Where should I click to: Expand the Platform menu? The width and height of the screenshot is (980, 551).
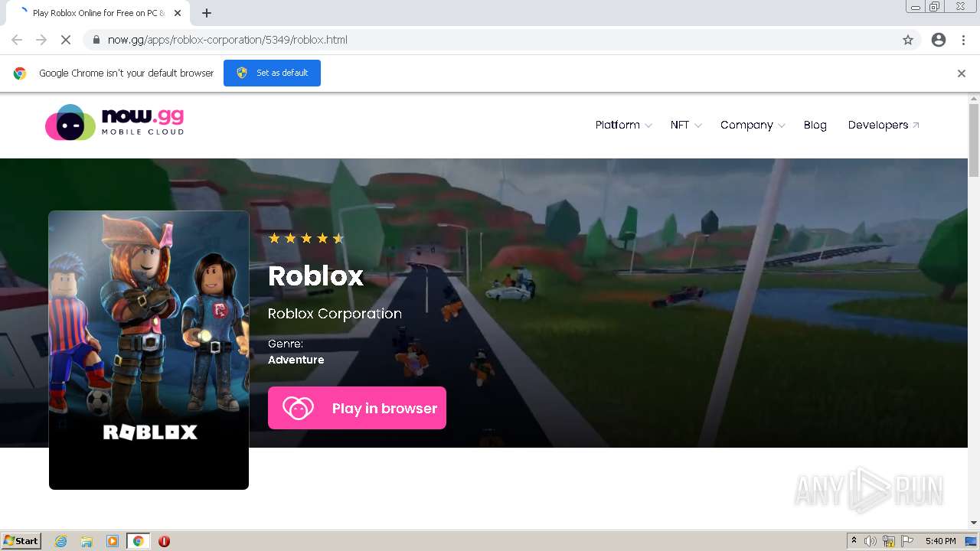(x=623, y=125)
